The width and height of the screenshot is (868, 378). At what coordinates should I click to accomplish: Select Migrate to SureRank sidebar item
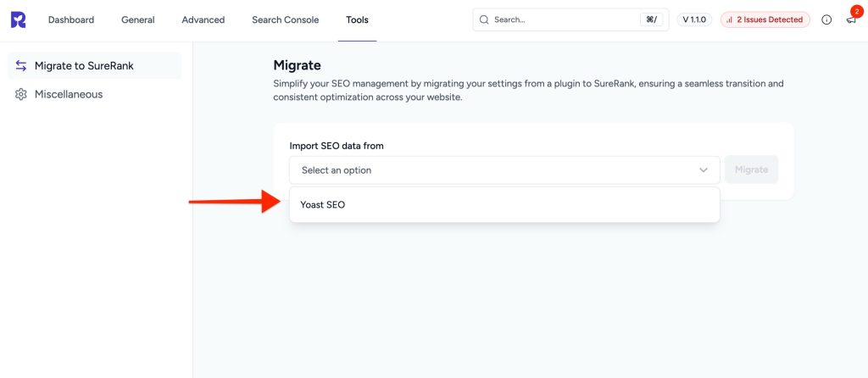pos(94,66)
